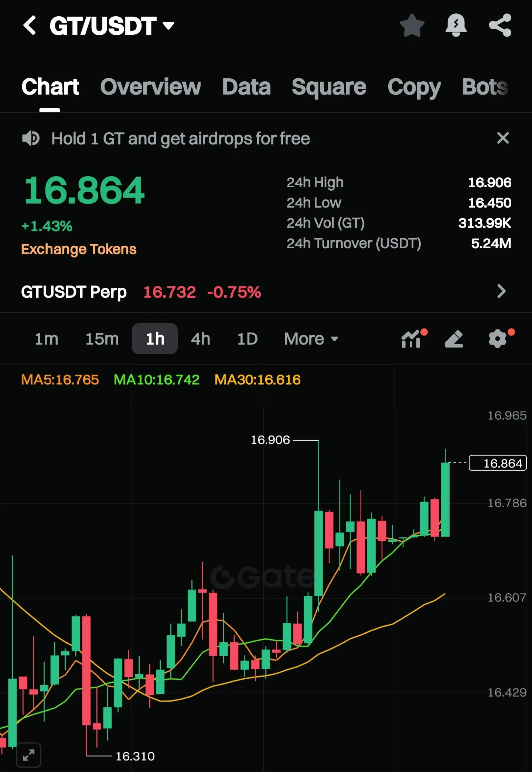Tap the MA30:16.616 indicator label
The image size is (532, 772).
click(x=258, y=380)
